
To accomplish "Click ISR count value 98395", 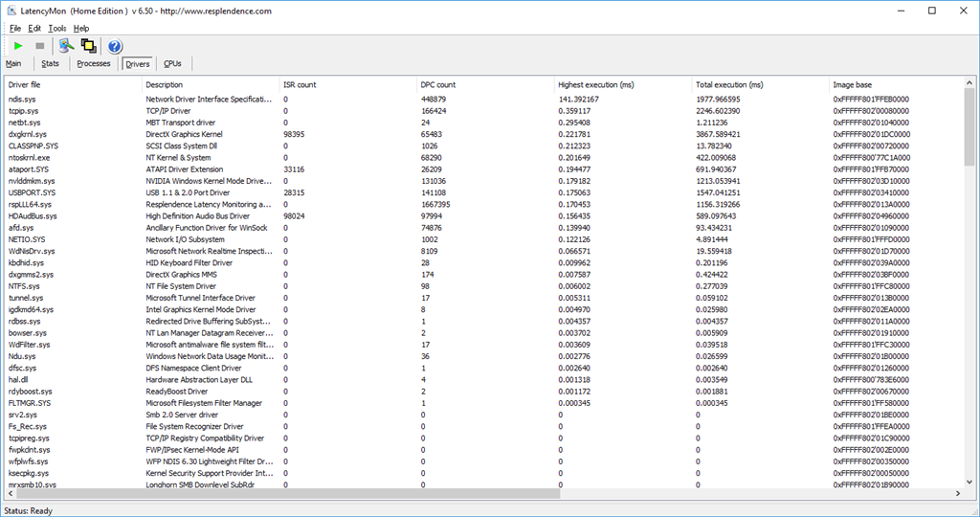I will click(x=294, y=134).
